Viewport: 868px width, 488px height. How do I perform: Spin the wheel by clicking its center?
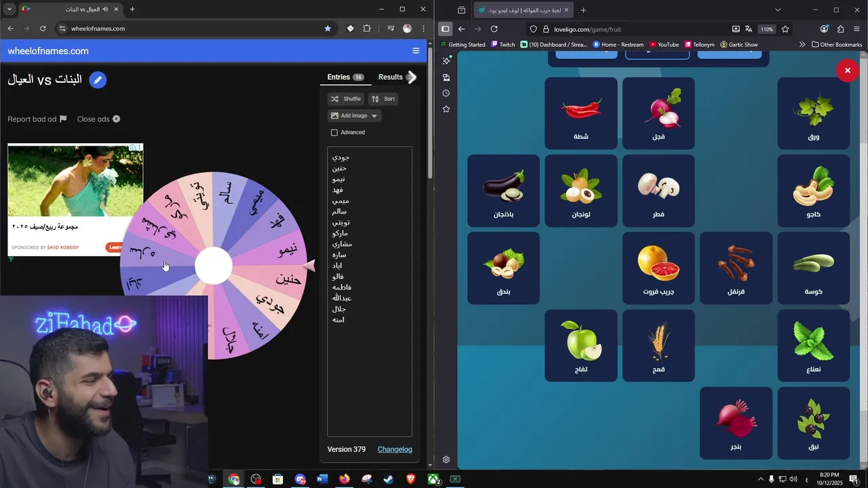[214, 266]
